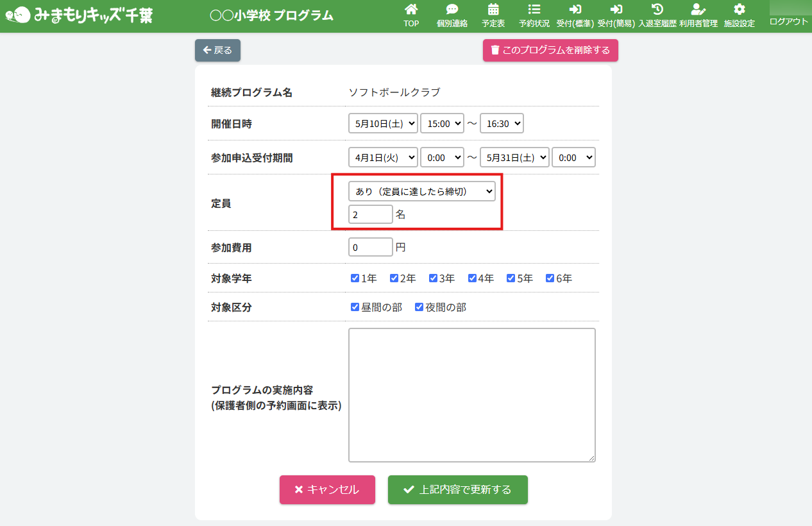Screen dimensions: 812x526
Task: Open 入退室履歴 history icon
Action: coord(657,10)
